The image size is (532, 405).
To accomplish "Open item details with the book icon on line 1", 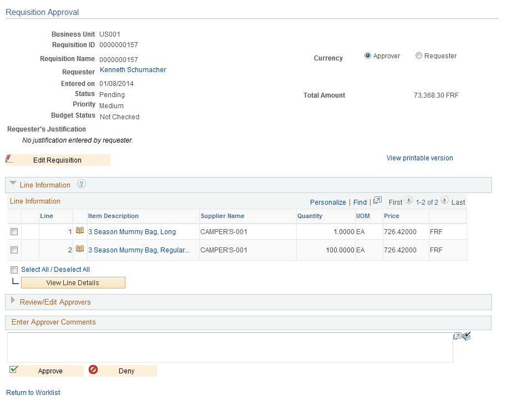I will coord(80,231).
